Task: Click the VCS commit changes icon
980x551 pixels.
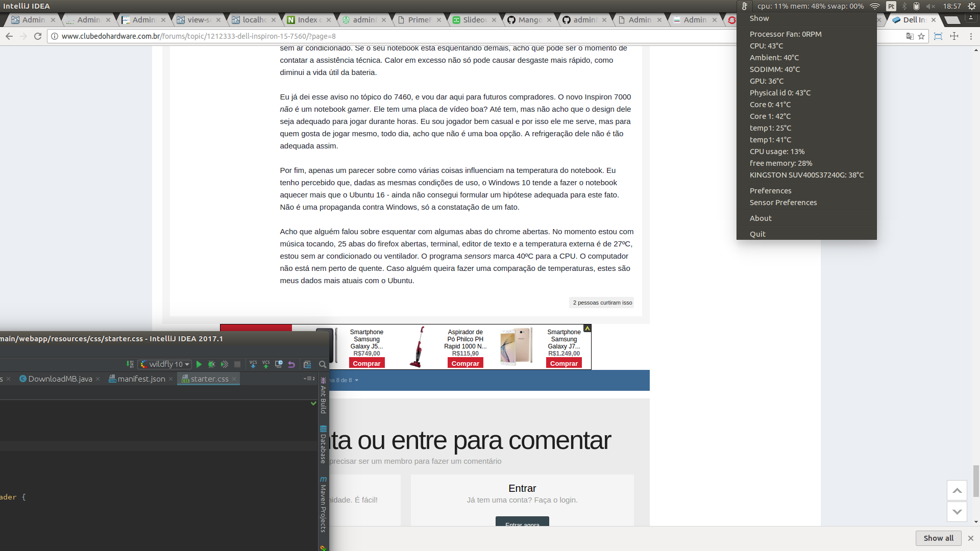Action: (266, 364)
